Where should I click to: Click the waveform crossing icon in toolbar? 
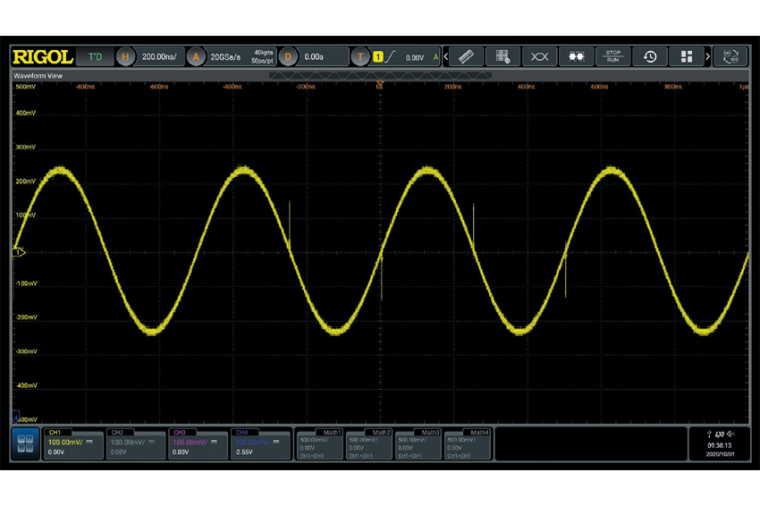(539, 57)
